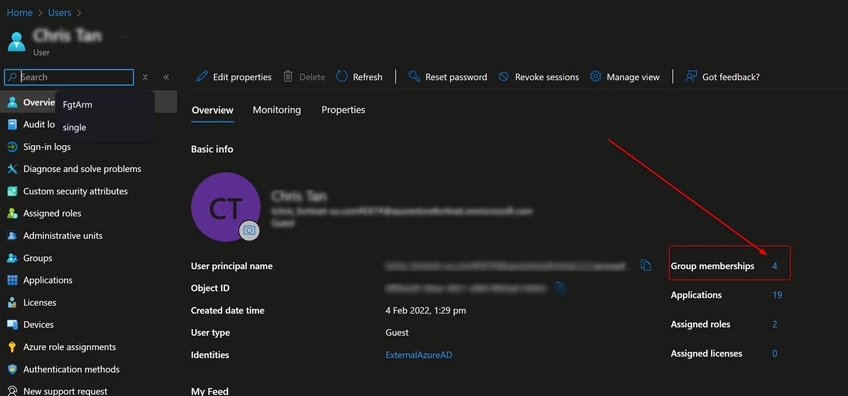Switch to the Properties tab
This screenshot has height=396, width=848.
pos(343,110)
